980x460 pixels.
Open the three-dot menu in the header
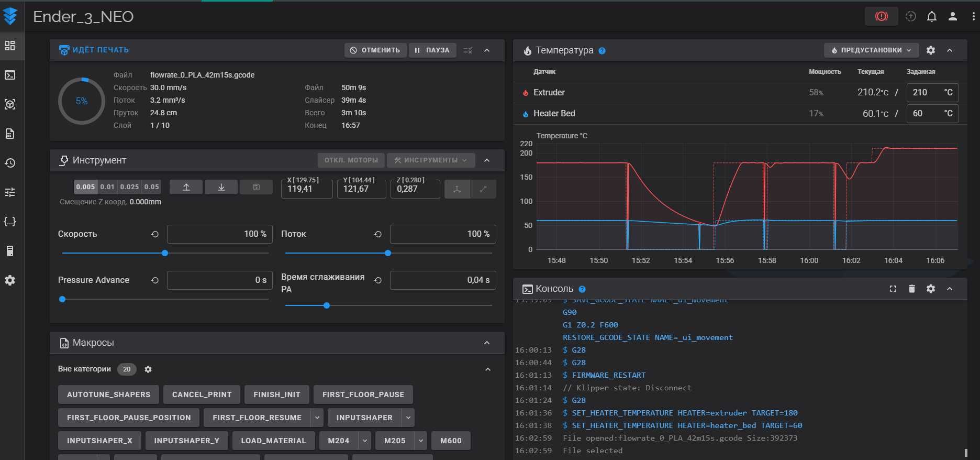coord(973,16)
